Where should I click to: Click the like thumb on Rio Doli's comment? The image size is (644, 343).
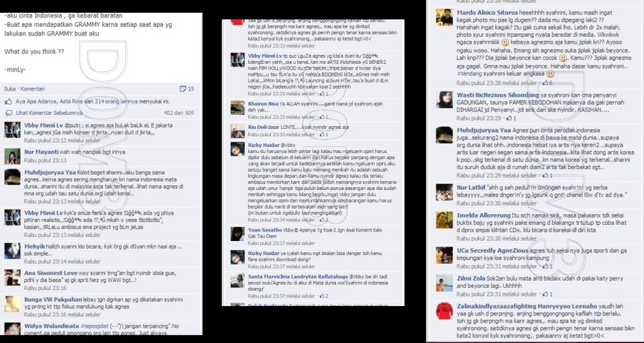(x=323, y=134)
